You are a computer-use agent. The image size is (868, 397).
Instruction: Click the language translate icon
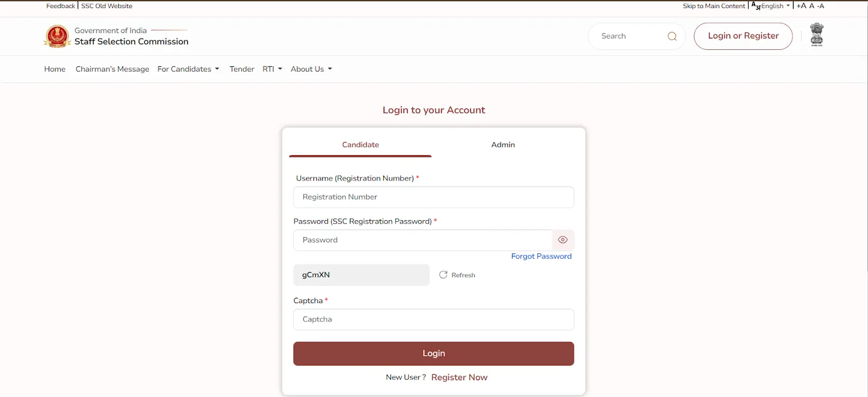756,5
